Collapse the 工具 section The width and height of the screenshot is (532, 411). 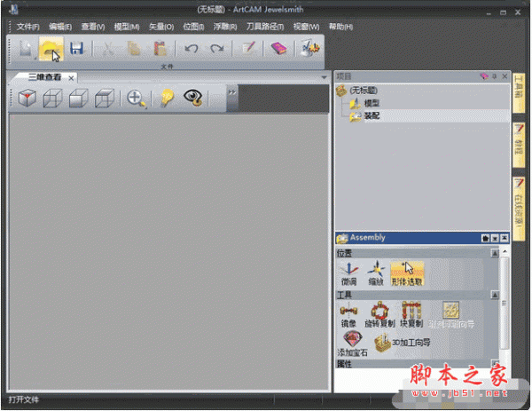point(495,295)
